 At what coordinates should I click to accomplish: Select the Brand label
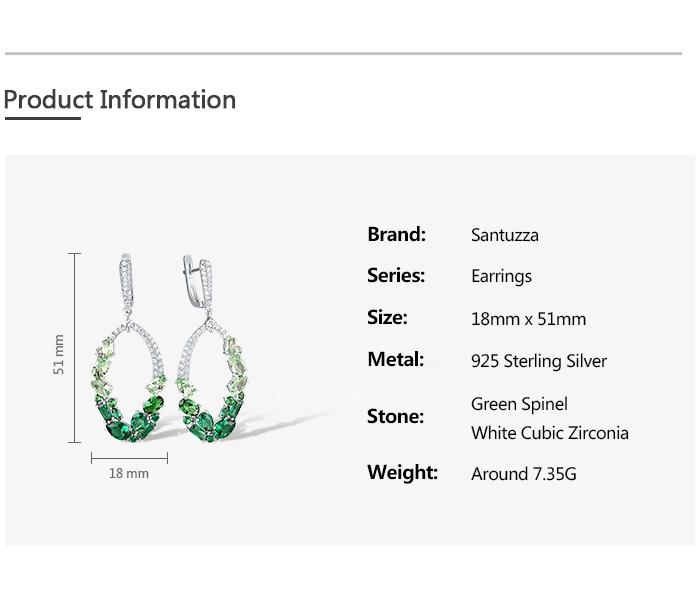tap(396, 234)
